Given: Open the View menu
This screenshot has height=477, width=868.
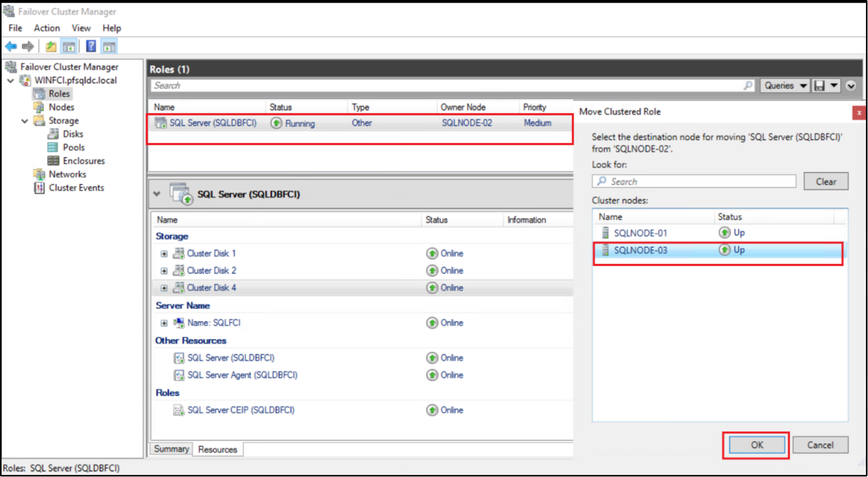Looking at the screenshot, I should click(81, 28).
